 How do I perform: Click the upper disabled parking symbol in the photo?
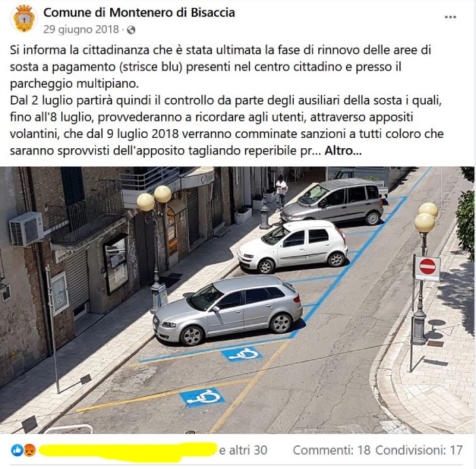pyautogui.click(x=242, y=354)
